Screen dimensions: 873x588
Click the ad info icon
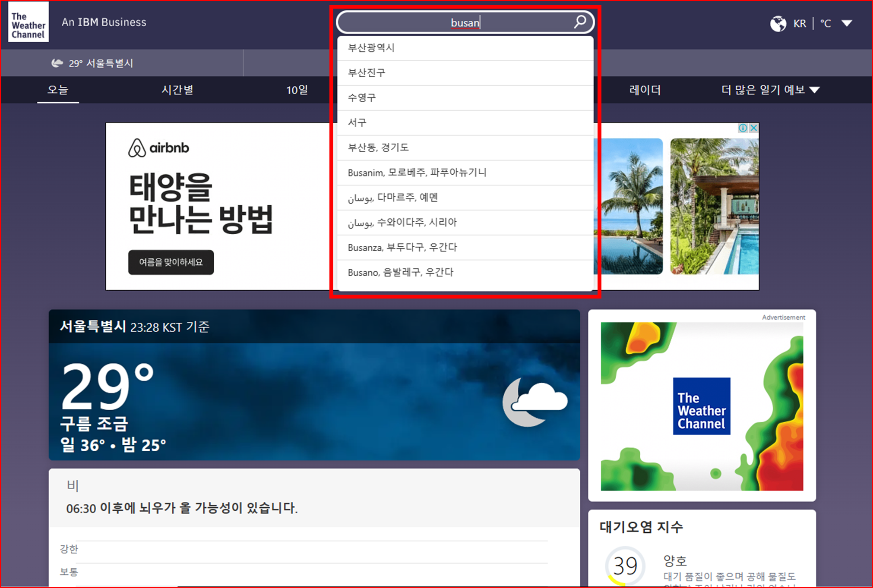click(743, 128)
